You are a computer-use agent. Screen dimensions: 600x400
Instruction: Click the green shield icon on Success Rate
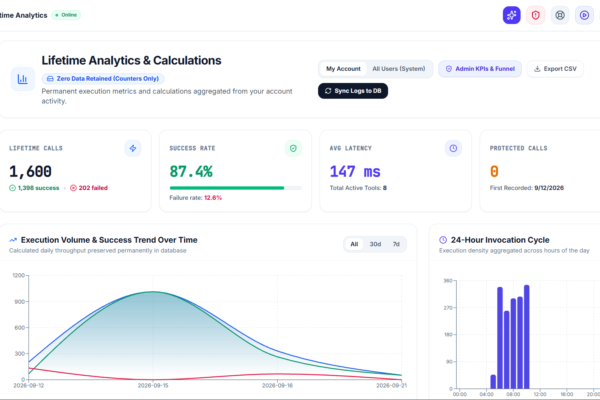click(x=293, y=148)
